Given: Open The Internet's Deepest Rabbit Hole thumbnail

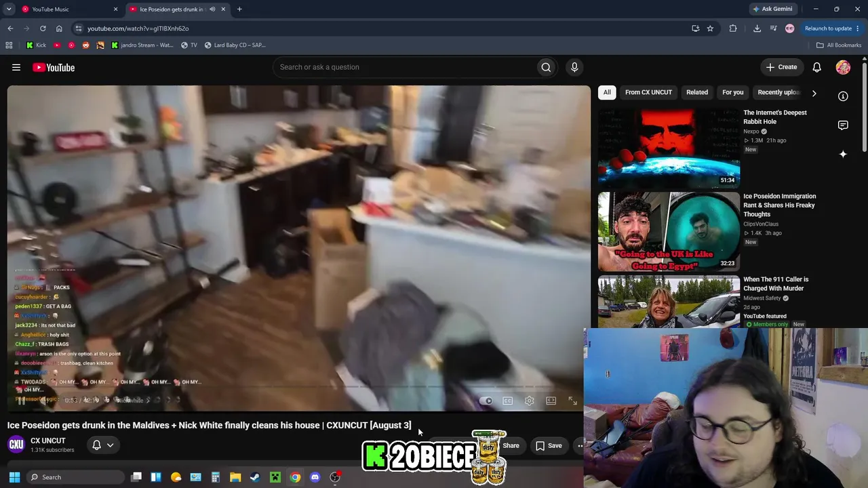Looking at the screenshot, I should coord(669,147).
